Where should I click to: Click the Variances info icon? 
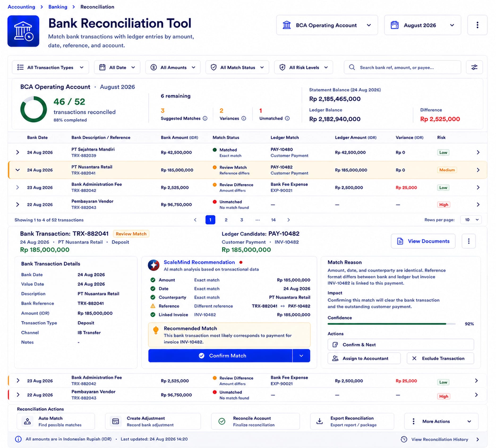244,118
